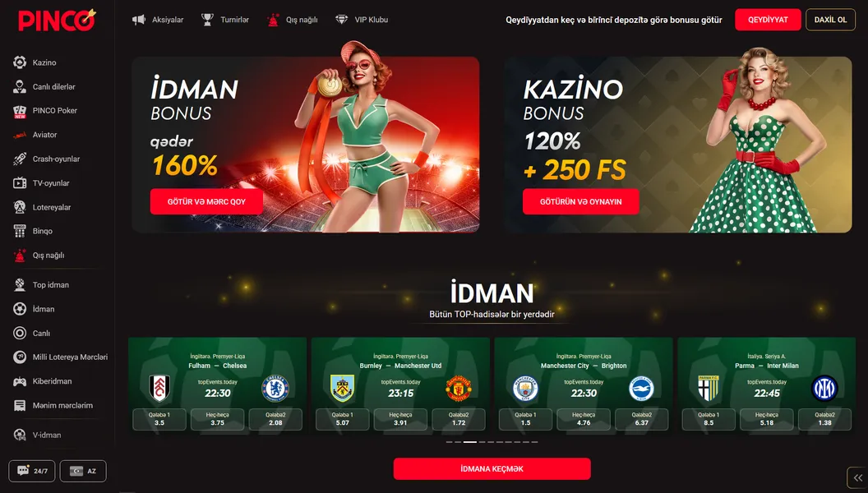The image size is (868, 493).
Task: Click the DAXİL OL login button
Action: click(x=830, y=20)
